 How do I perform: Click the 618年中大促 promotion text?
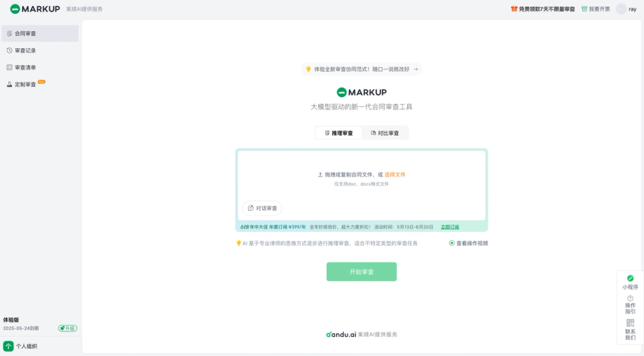(x=272, y=227)
